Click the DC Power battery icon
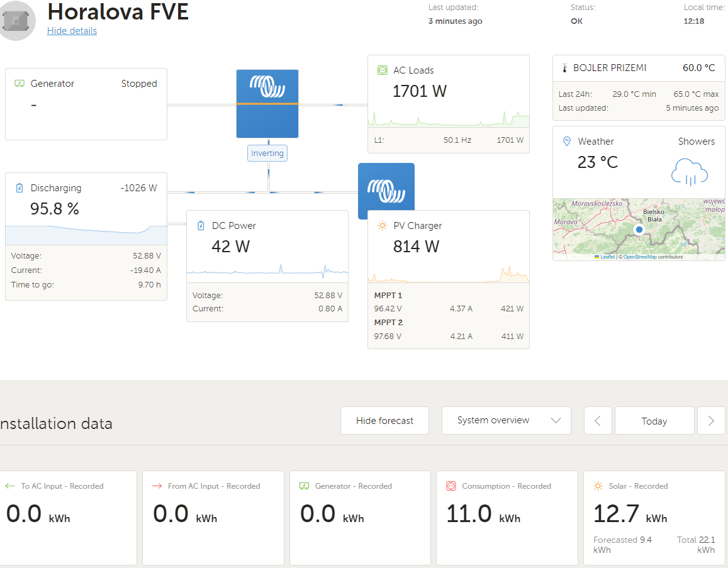 (x=201, y=226)
